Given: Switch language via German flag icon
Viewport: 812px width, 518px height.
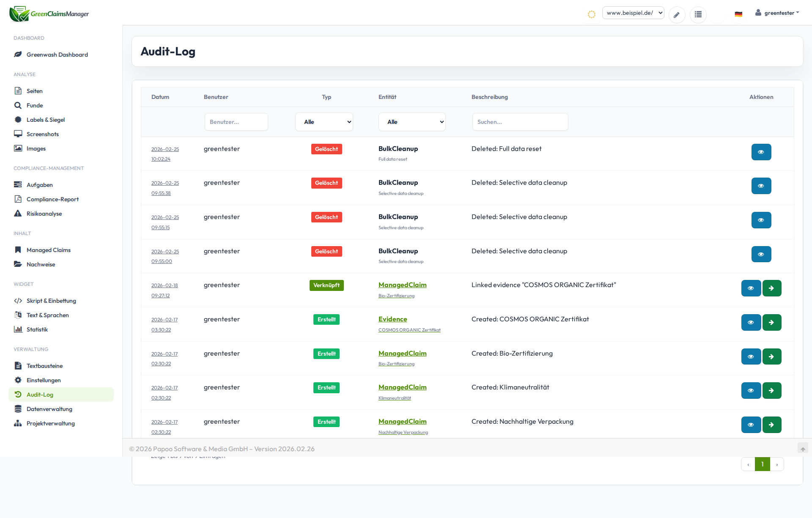Looking at the screenshot, I should pyautogui.click(x=738, y=14).
